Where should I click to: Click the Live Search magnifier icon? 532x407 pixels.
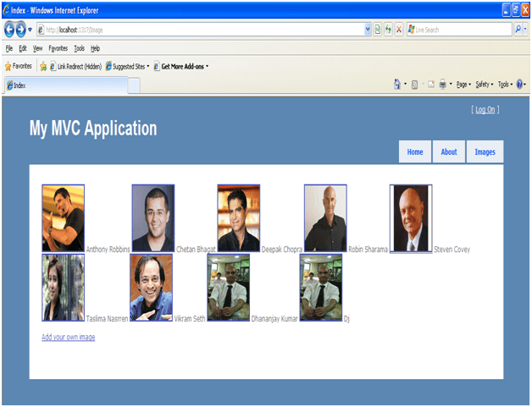[x=518, y=29]
